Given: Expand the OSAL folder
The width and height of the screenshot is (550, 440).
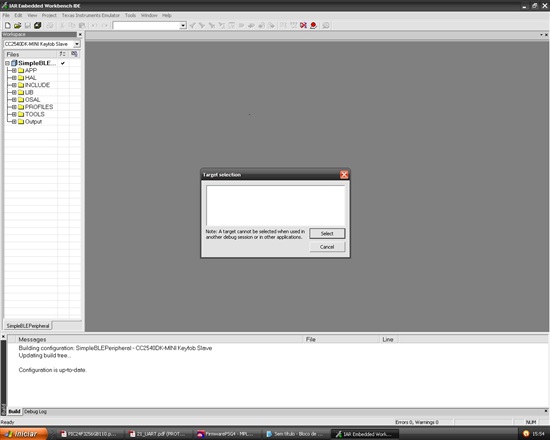Looking at the screenshot, I should (x=14, y=100).
